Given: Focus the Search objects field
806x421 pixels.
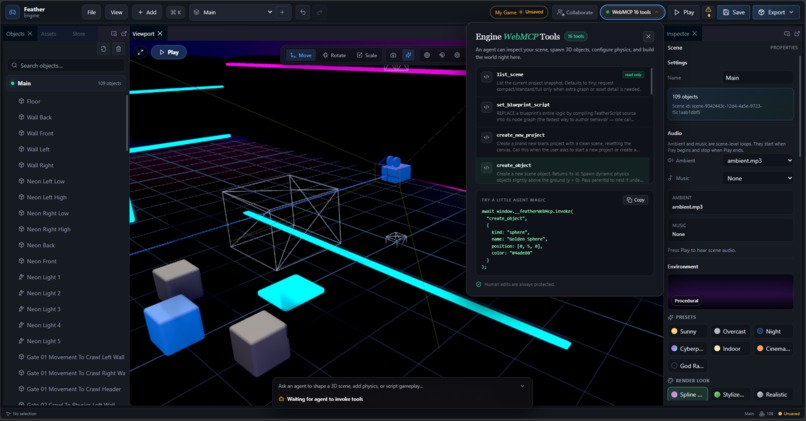Looking at the screenshot, I should point(67,65).
